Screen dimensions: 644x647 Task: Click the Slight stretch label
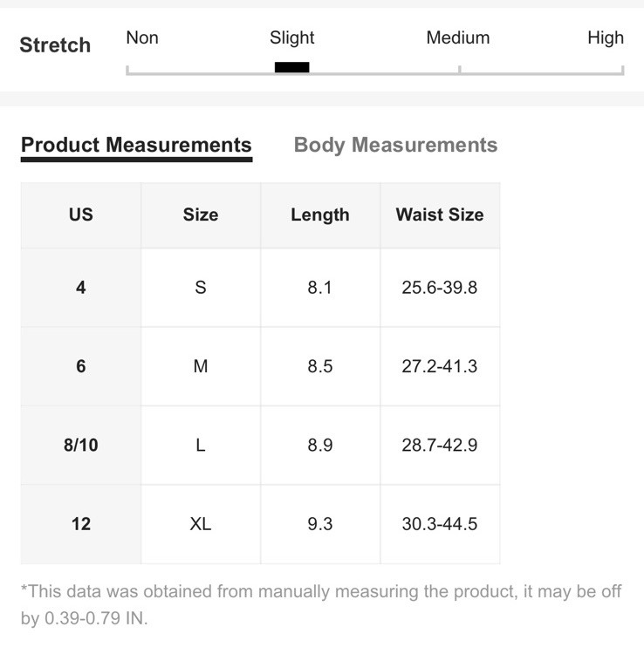tap(291, 38)
